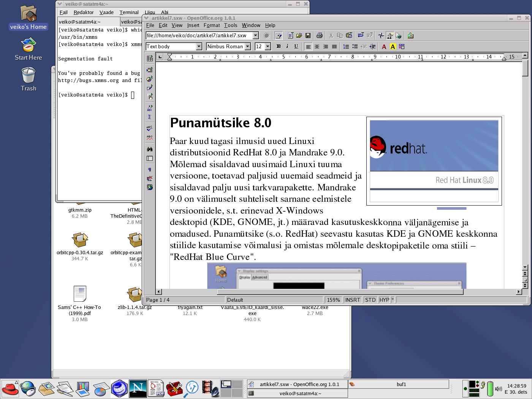Click the Online Layout icon

click(x=150, y=187)
